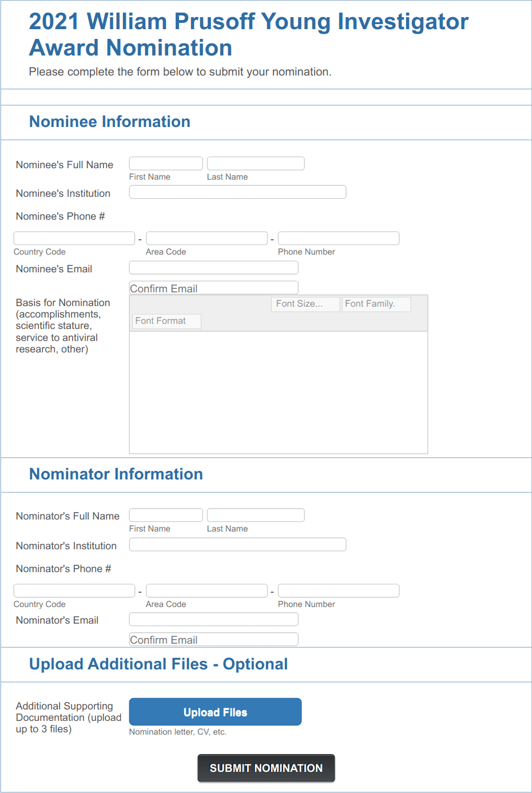The image size is (532, 793).
Task: Click the Upload Files button
Action: 215,711
